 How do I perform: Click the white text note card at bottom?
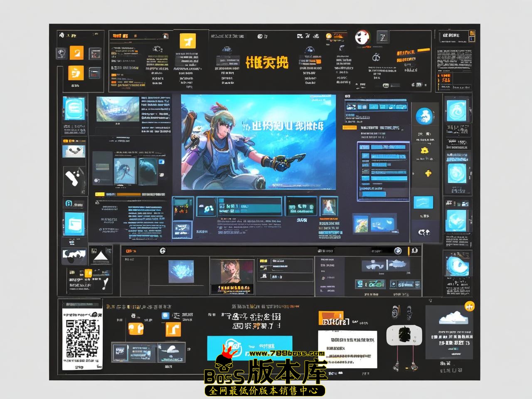tap(347, 348)
